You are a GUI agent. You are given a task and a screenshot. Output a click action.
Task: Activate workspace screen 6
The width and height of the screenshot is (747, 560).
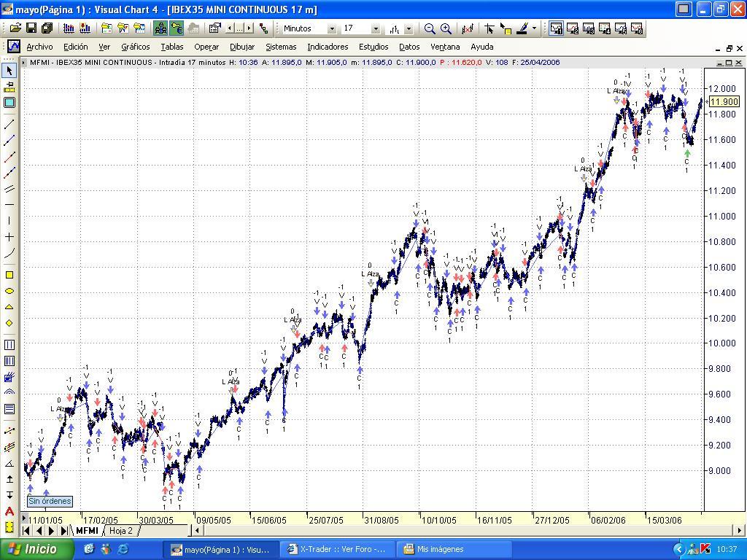tap(637, 28)
